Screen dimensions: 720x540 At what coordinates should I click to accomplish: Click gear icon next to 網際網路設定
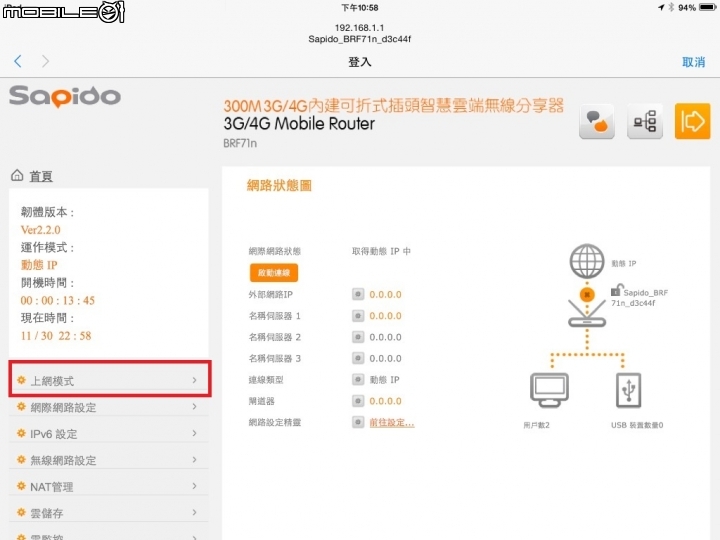[x=21, y=406]
